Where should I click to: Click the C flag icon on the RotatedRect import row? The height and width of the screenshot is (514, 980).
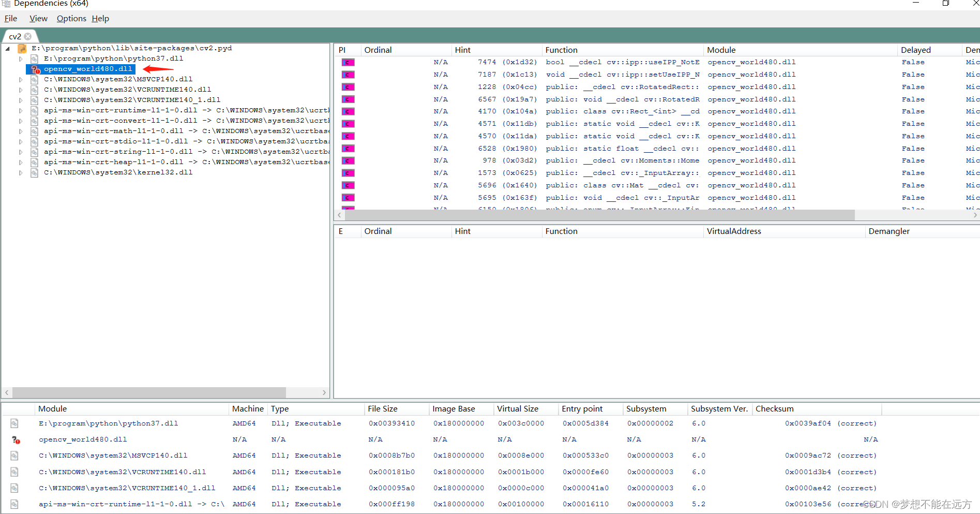coord(348,86)
